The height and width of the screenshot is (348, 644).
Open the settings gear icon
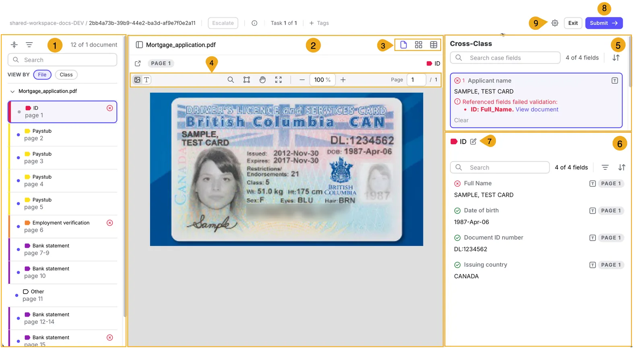click(555, 23)
